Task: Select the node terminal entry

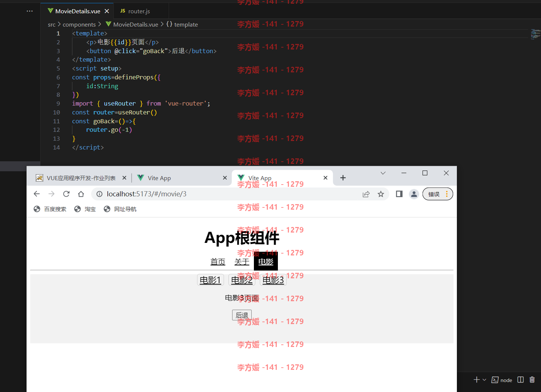Action: coord(502,380)
